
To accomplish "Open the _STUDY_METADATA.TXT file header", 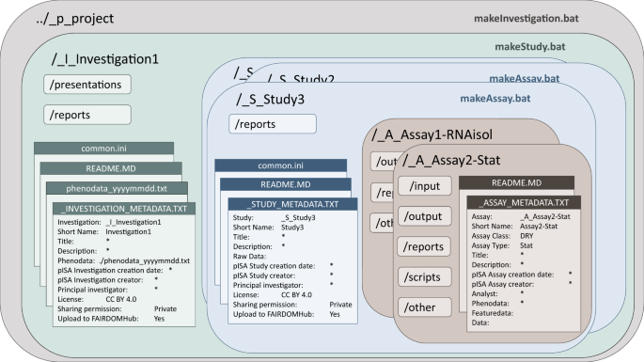I will (x=292, y=204).
